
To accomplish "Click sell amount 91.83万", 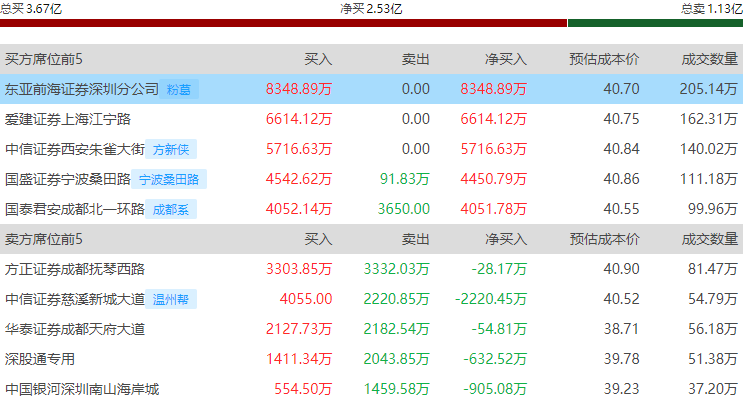I will tap(405, 179).
